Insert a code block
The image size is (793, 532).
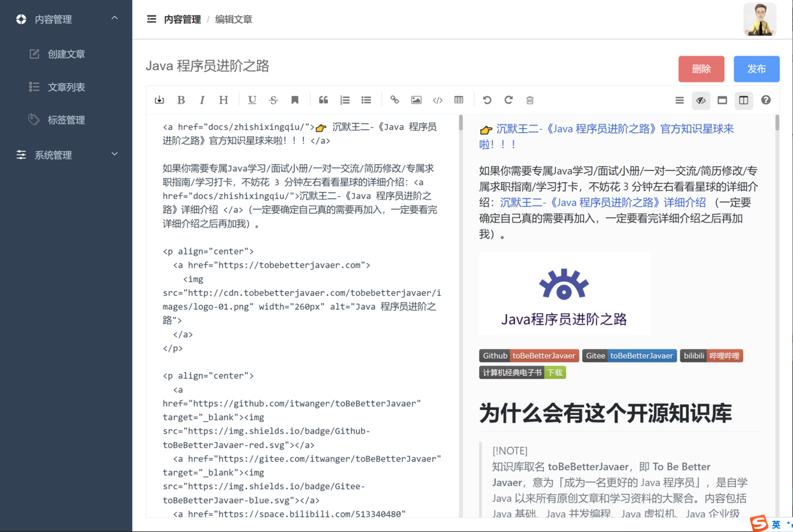point(437,100)
